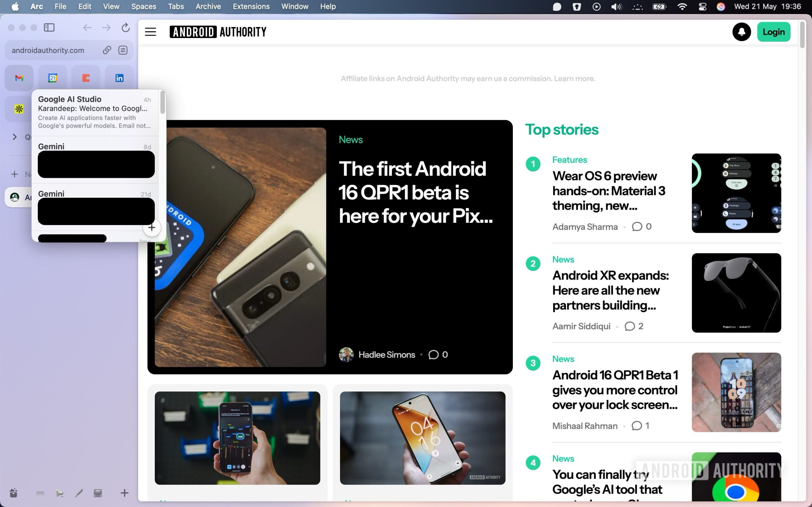Open the Arc archive box icon

pos(13,493)
